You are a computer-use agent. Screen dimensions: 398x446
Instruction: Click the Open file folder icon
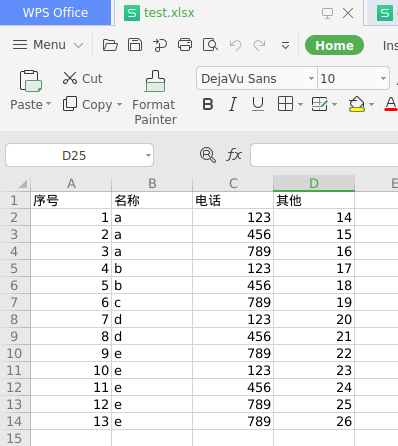pyautogui.click(x=110, y=45)
